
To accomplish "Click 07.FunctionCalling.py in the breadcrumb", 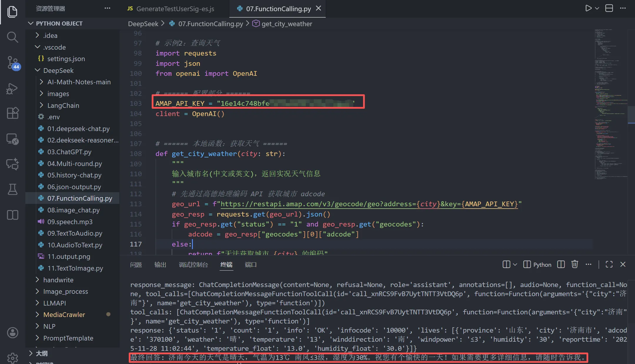I will [210, 24].
